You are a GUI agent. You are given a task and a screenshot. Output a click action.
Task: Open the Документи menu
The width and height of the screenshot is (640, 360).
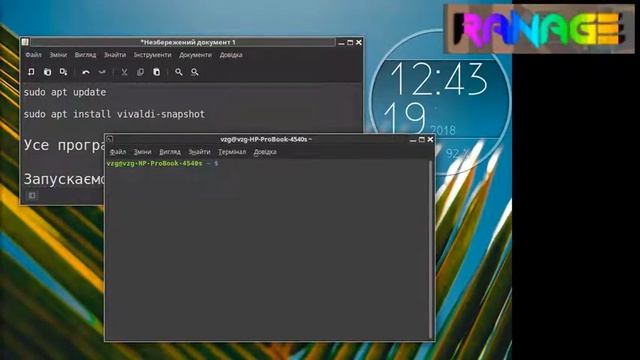pos(196,55)
